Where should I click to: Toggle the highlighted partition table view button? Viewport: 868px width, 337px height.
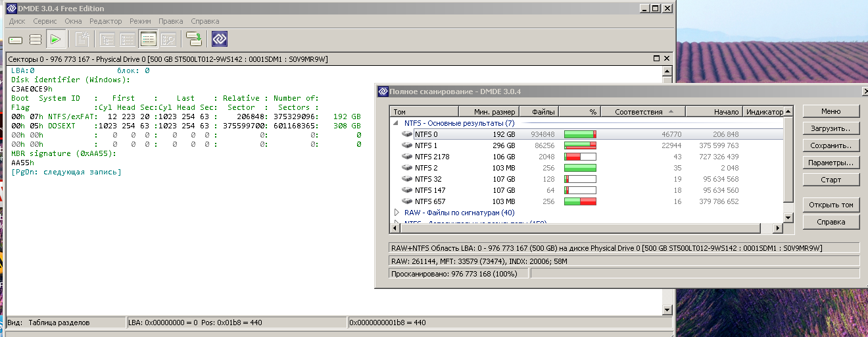[149, 40]
